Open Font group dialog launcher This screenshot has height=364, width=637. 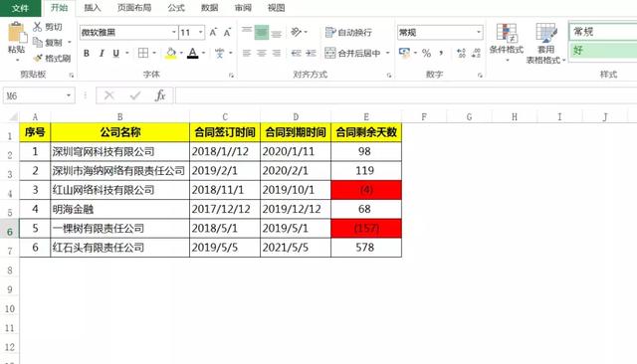[231, 75]
